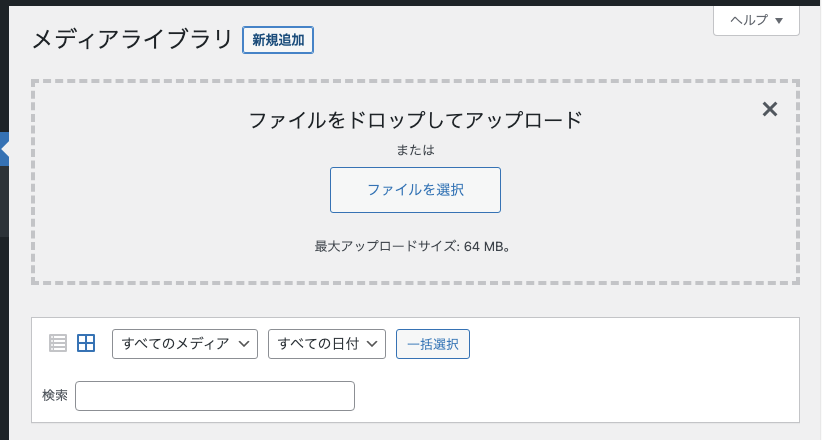Open the すべての日付 dropdown
Image resolution: width=822 pixels, height=440 pixels.
[327, 344]
